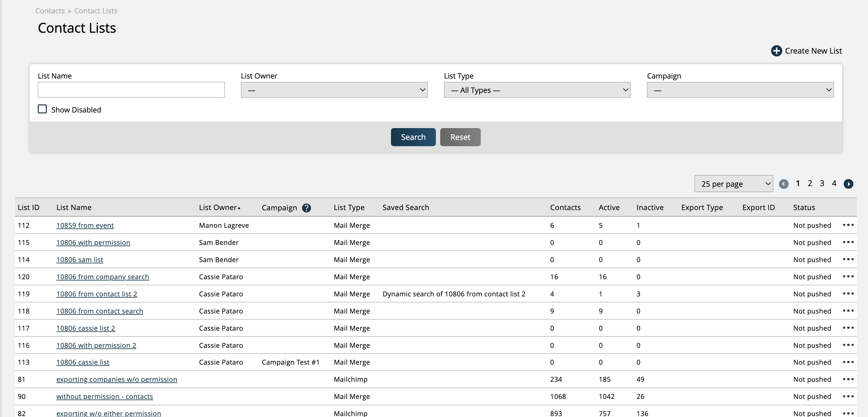Click into the List Name text field
This screenshot has width=868, height=417.
click(131, 90)
